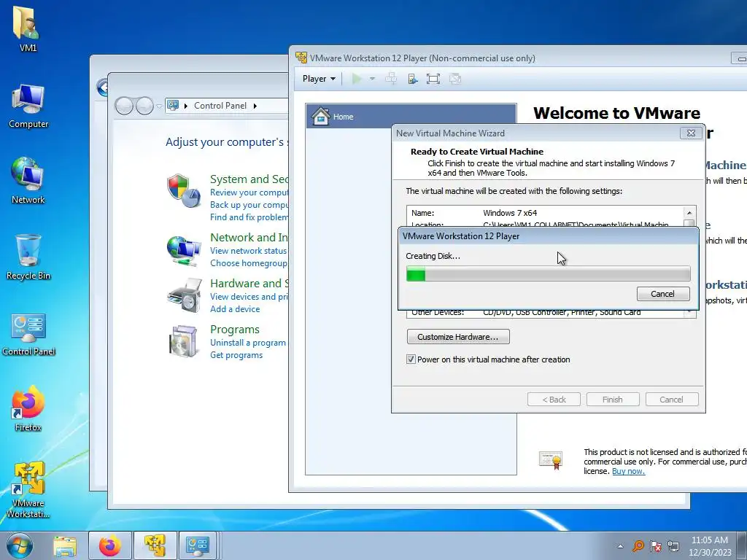
Task: Open the Recycle Bin
Action: coord(28,257)
